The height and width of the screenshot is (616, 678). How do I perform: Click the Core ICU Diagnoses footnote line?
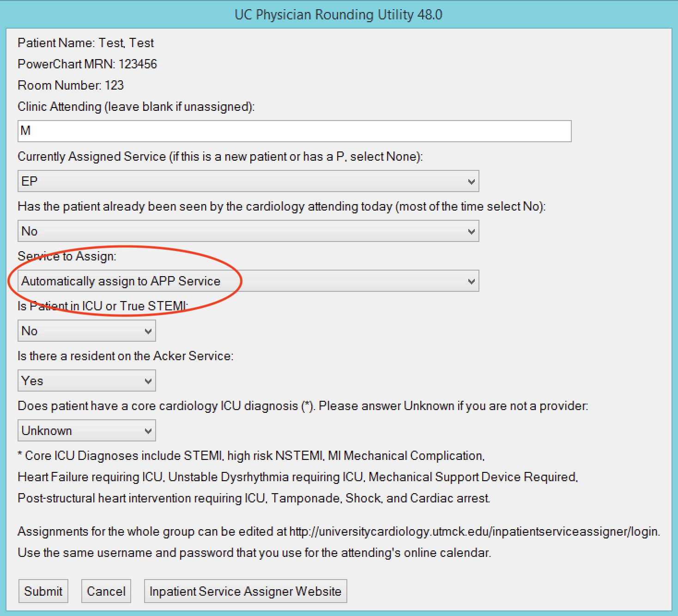[x=251, y=456]
